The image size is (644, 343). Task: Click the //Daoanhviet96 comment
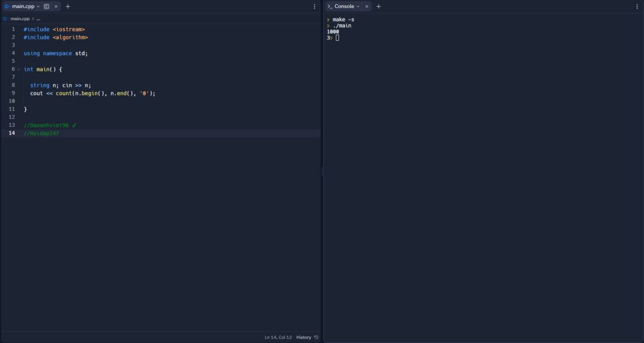point(50,125)
